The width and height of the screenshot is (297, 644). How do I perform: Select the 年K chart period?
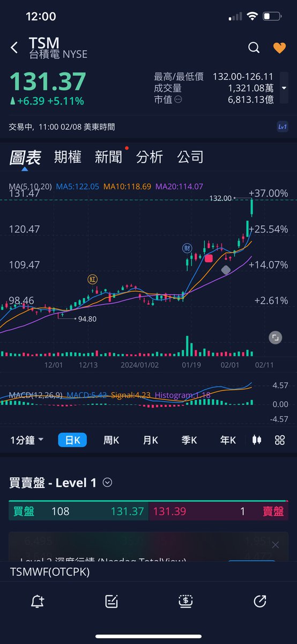tap(228, 440)
